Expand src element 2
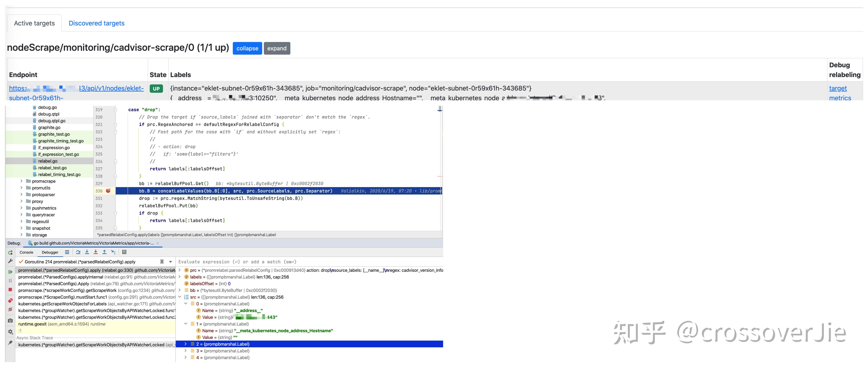The image size is (868, 367). pos(186,344)
